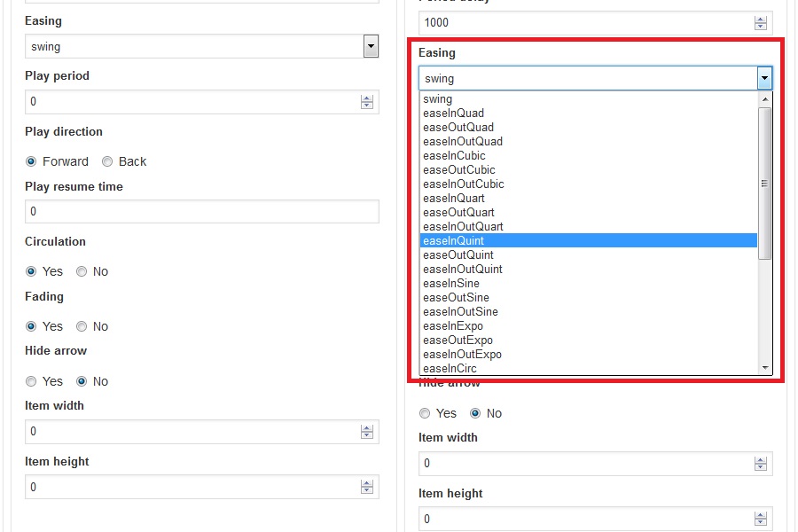Image resolution: width=798 pixels, height=532 pixels.
Task: Open the left Easing dropdown
Action: pyautogui.click(x=371, y=47)
